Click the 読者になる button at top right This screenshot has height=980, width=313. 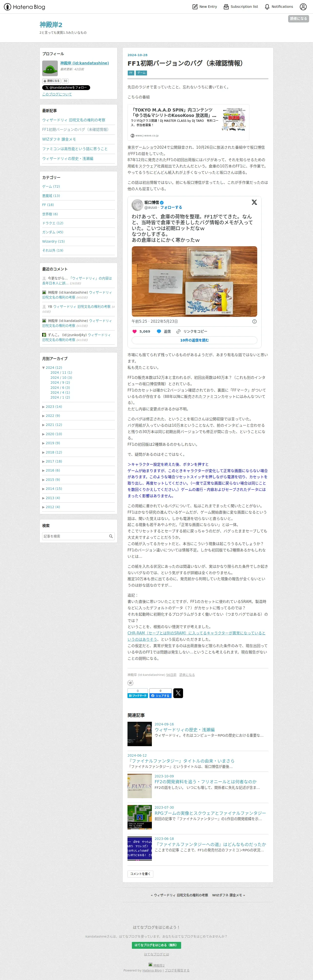(298, 19)
